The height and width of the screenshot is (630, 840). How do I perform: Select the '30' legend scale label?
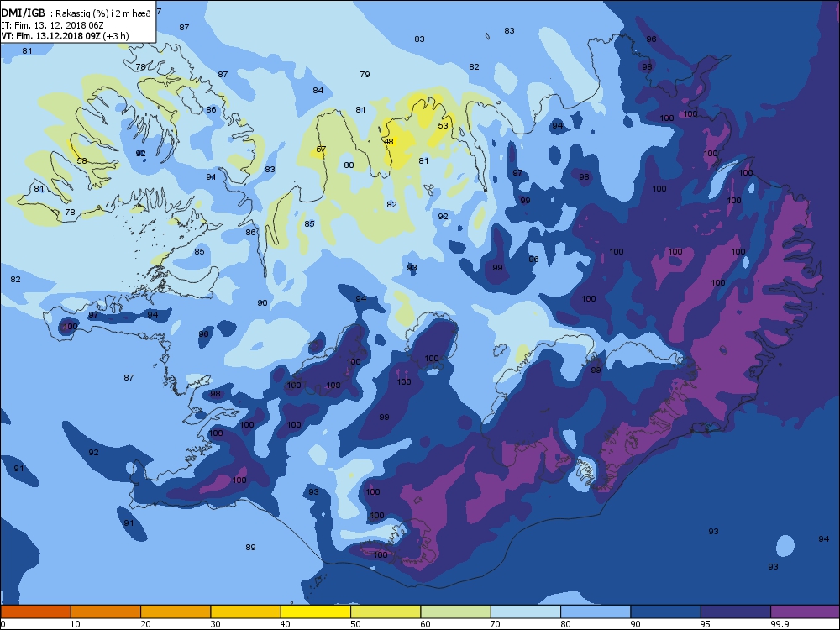pos(215,623)
